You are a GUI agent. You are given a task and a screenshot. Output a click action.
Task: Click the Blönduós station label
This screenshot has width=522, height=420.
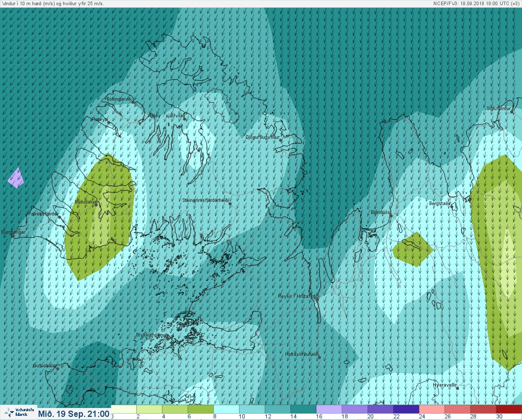click(x=381, y=212)
